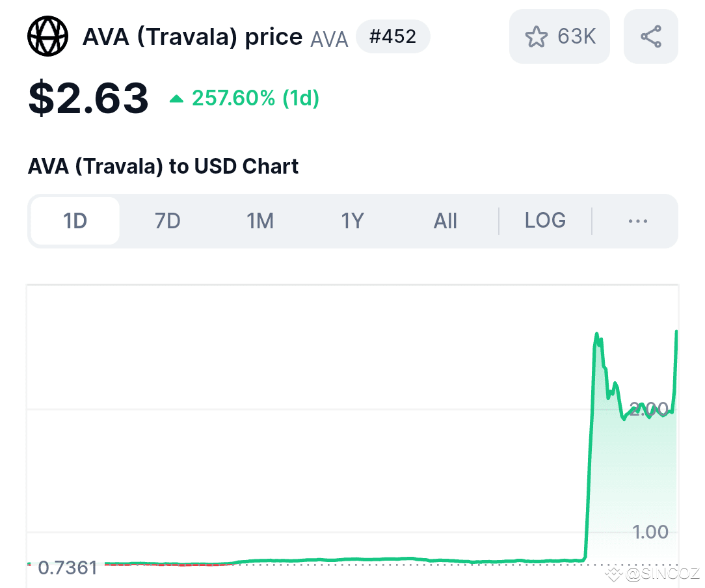Select the 1M timeframe tab

(259, 220)
